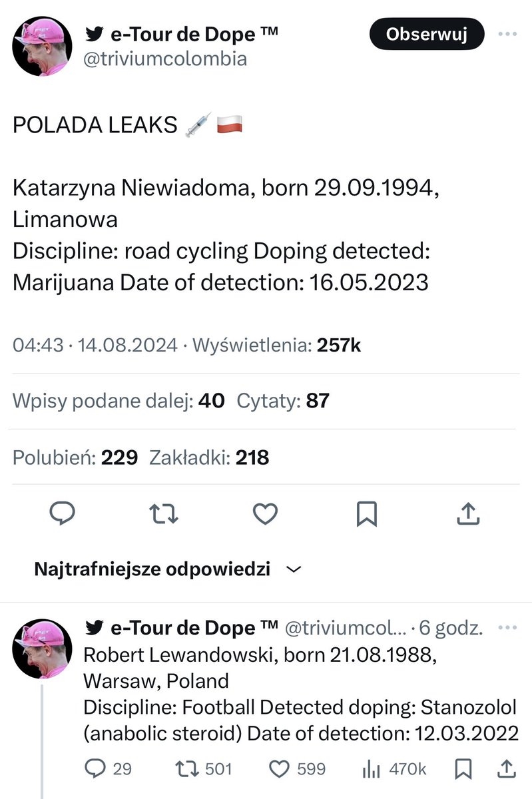Open the main tweet author's profile picture

click(x=43, y=47)
